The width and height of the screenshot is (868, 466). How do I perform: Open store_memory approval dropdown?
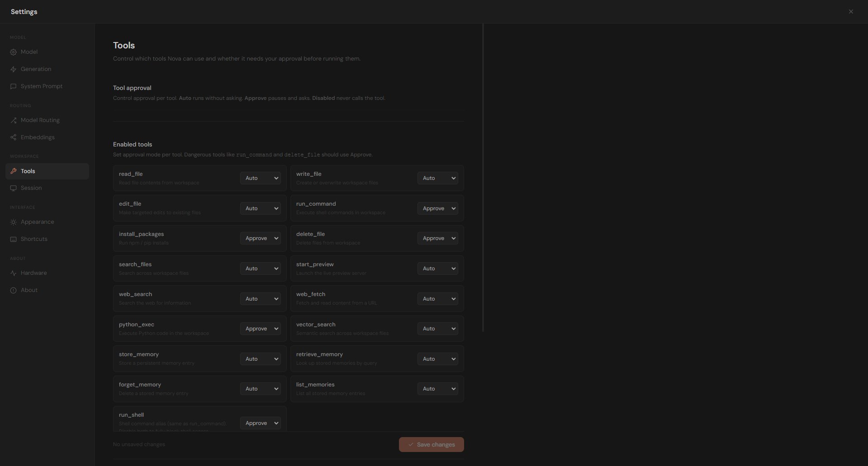261,359
